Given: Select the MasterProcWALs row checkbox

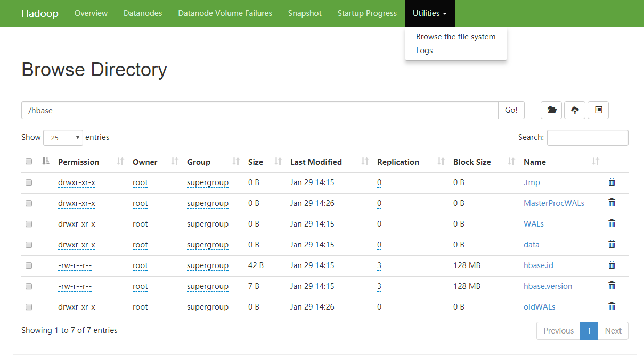Looking at the screenshot, I should pos(29,203).
